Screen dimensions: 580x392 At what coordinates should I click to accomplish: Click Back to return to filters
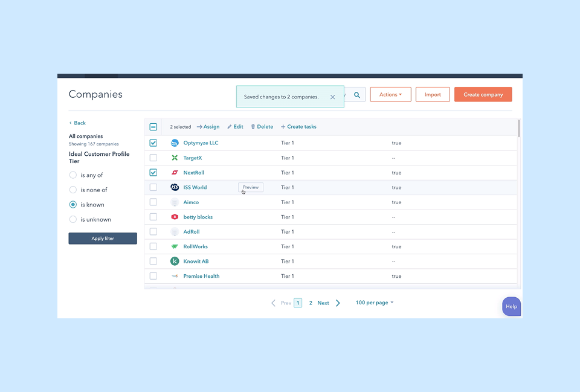click(77, 123)
